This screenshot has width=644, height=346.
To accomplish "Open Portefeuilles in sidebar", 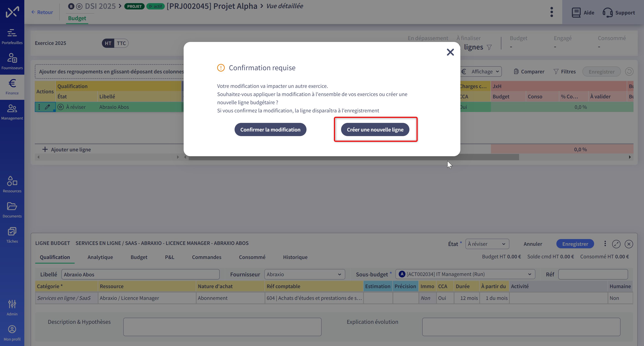I will [x=12, y=36].
